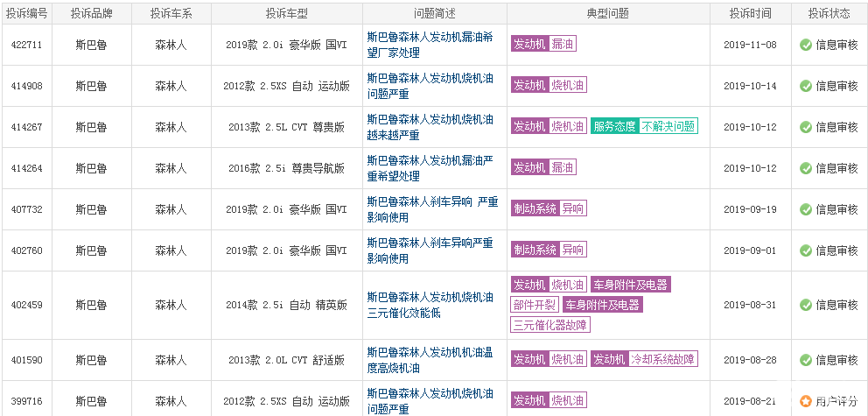Select complaint number 401590

pos(26,360)
